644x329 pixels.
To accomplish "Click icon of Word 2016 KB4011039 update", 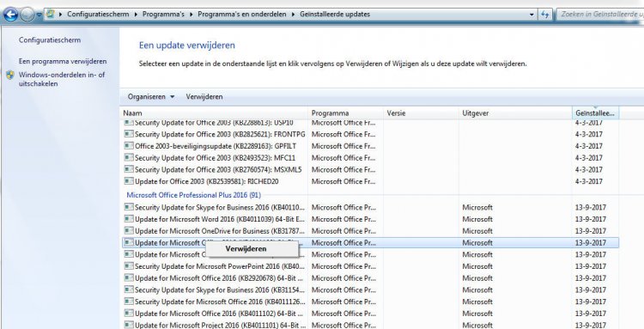I will (129, 219).
